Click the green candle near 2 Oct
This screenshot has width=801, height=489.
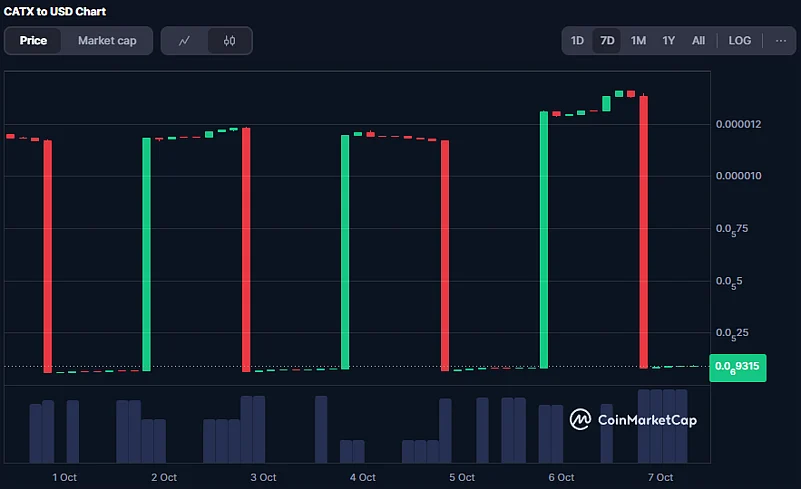coord(146,254)
